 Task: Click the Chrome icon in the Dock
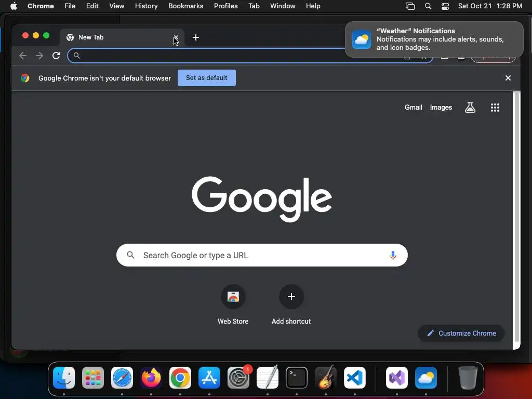(x=180, y=378)
